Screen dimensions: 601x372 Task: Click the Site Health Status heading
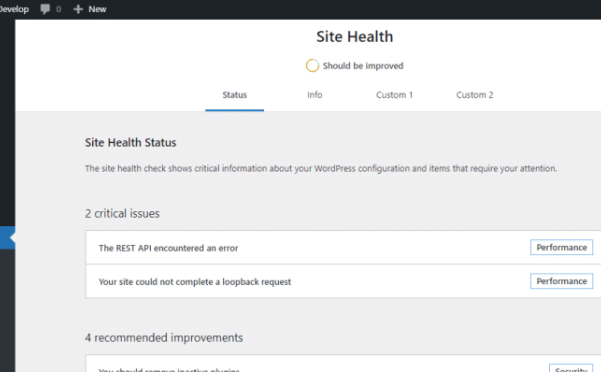[130, 143]
